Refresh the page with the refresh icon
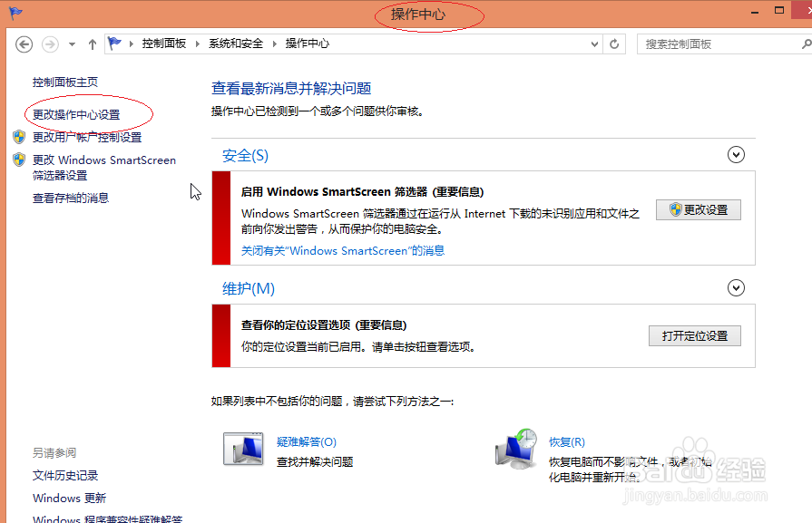 click(614, 44)
